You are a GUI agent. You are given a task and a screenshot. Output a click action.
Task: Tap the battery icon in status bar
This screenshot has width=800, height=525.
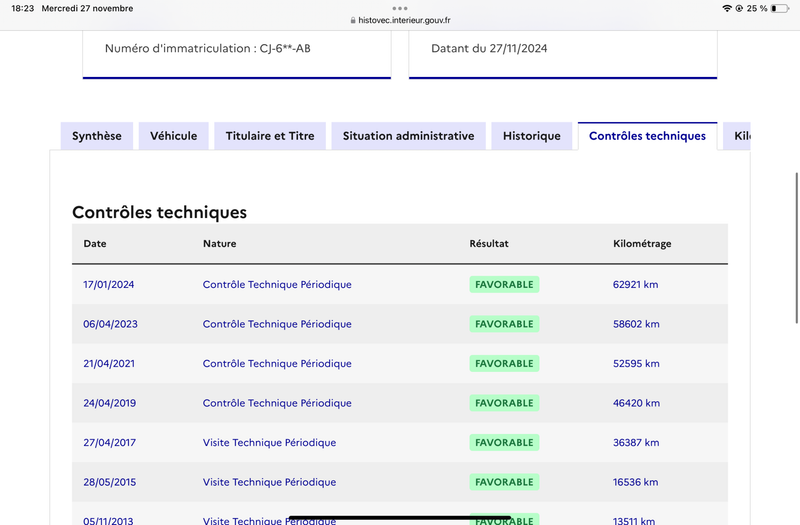[x=780, y=8]
